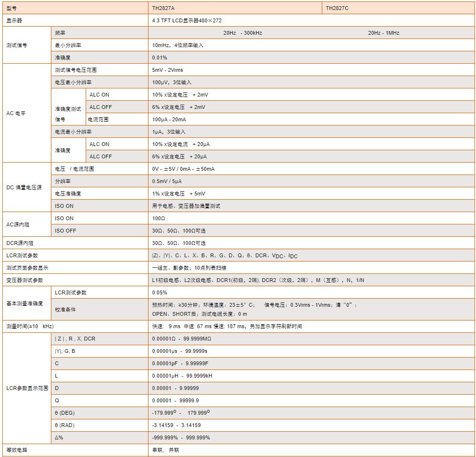The height and width of the screenshot is (457, 476).
Task: Click the DC 偏置电压源 group label
Action: click(x=24, y=188)
